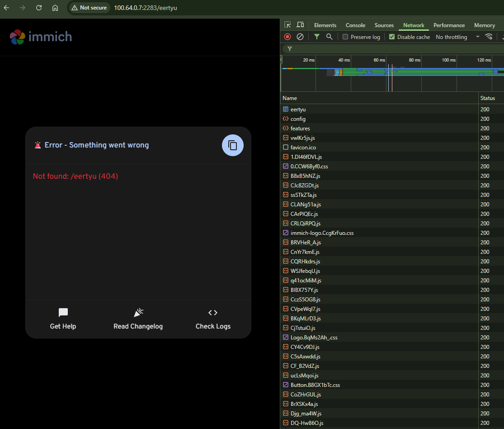Click the address bar URL 100.64.0.7:2283/eertyu

click(x=145, y=8)
